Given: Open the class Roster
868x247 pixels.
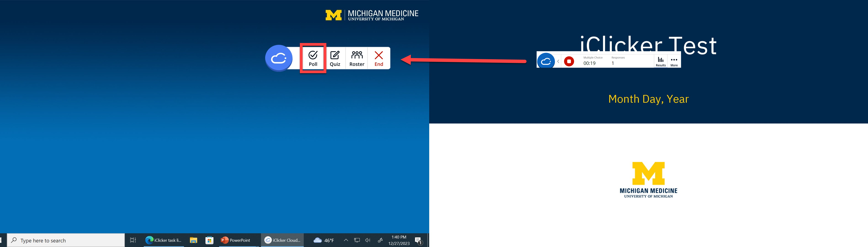Looking at the screenshot, I should click(x=357, y=58).
